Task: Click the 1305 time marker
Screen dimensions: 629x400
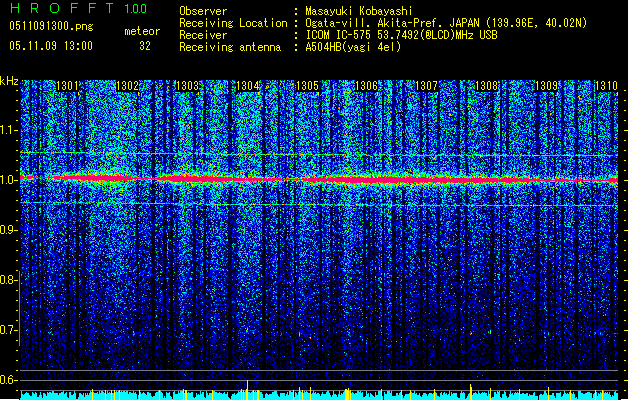Action: coord(307,86)
